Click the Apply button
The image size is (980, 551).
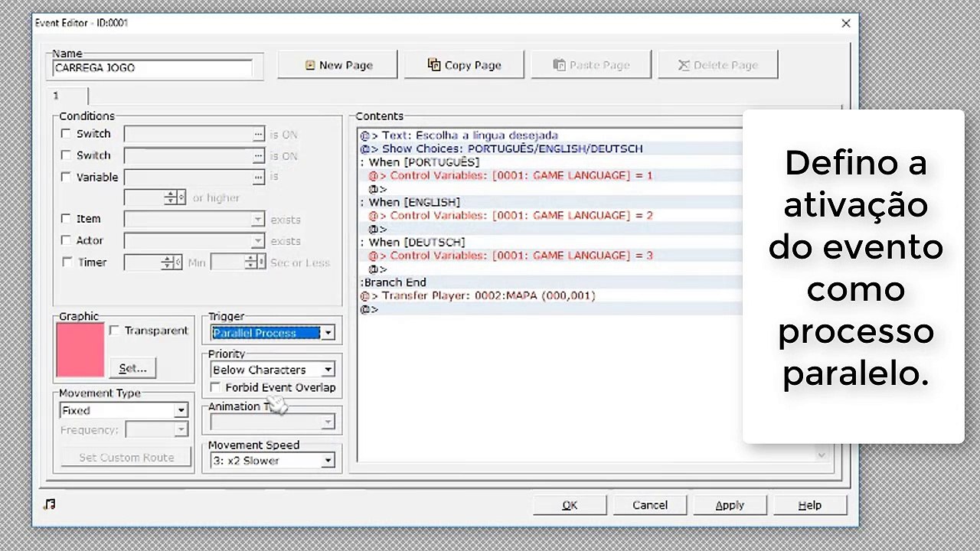(729, 505)
